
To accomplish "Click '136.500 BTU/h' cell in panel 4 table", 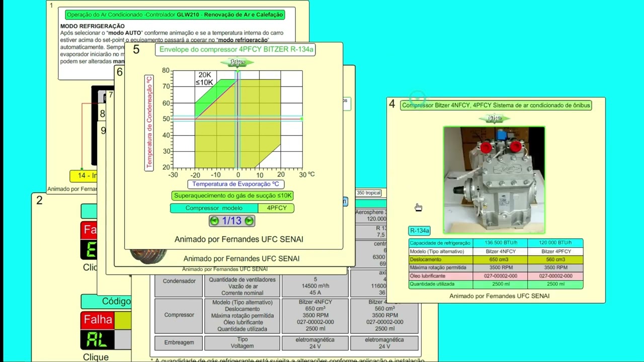I will click(501, 243).
